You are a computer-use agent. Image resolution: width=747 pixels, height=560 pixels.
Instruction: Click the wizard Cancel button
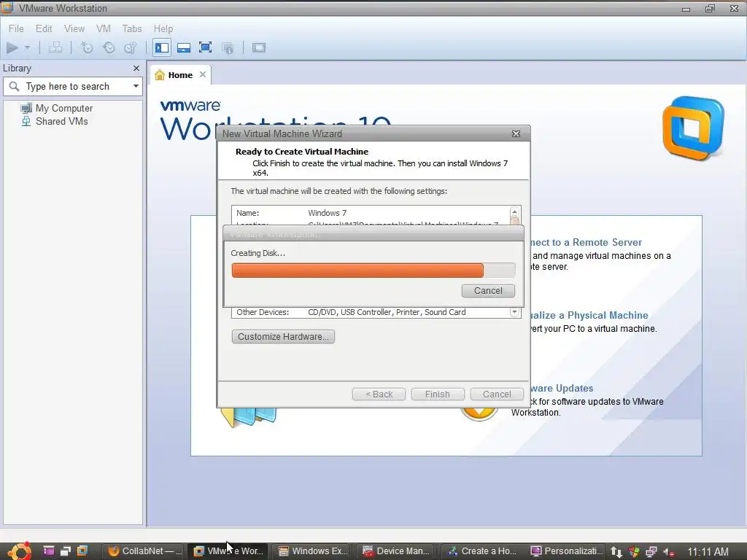pyautogui.click(x=497, y=394)
